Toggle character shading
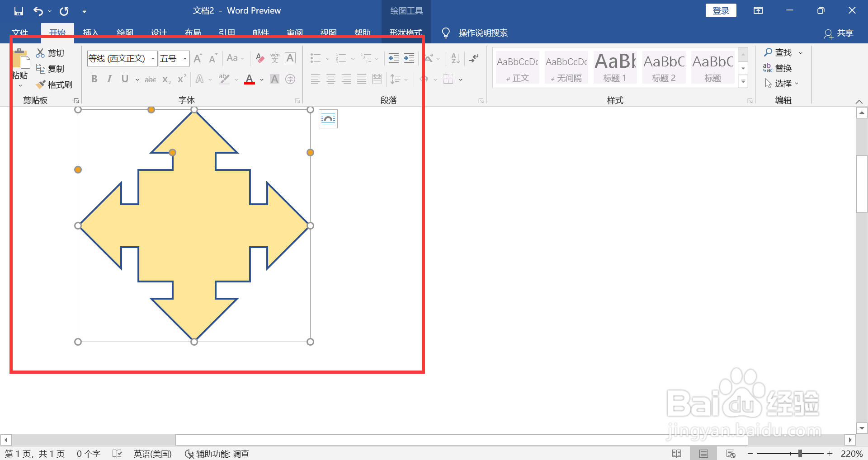The width and height of the screenshot is (868, 460). [274, 79]
